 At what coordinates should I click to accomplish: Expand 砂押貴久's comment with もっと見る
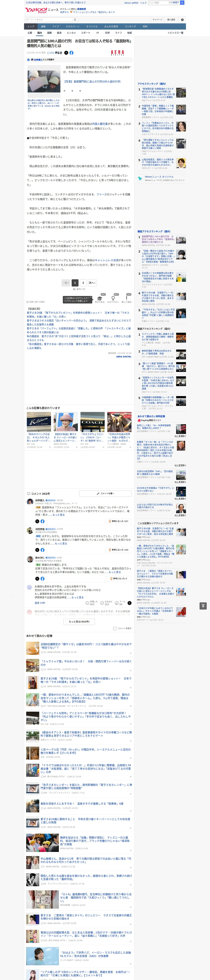[58, 515]
